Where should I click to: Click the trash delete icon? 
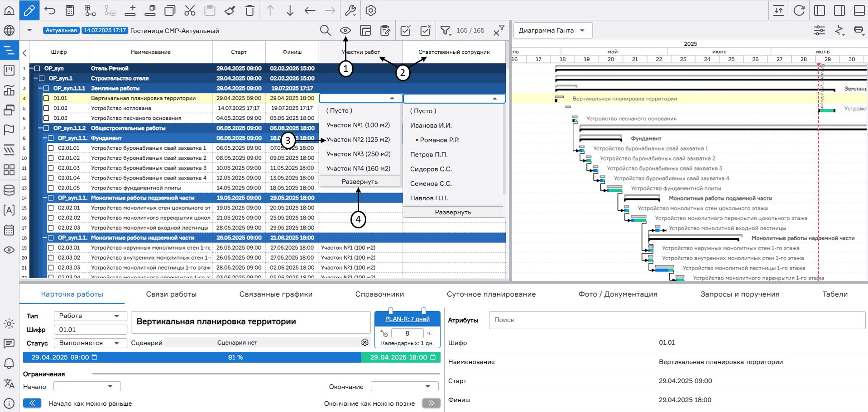pos(249,10)
